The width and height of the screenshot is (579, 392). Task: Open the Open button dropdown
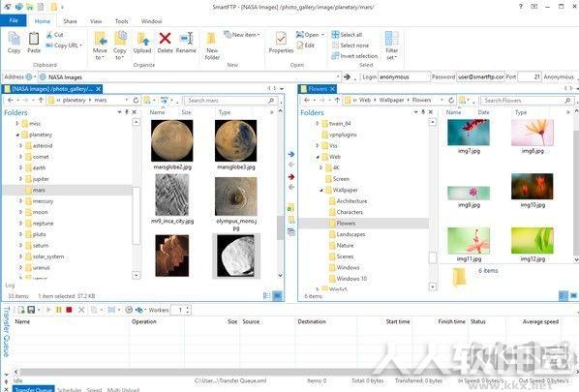pos(322,35)
